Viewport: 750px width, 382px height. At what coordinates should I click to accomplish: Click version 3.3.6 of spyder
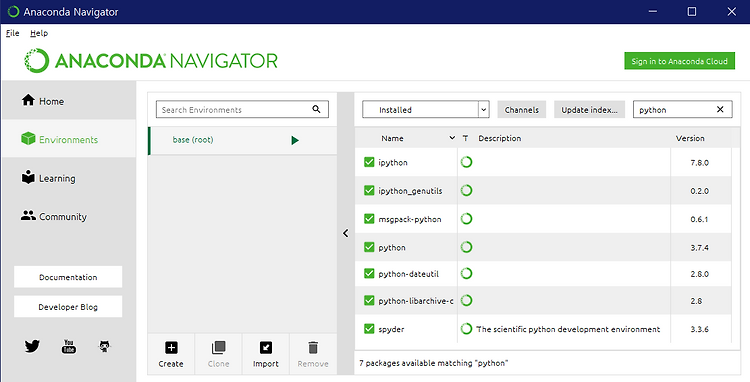[699, 329]
